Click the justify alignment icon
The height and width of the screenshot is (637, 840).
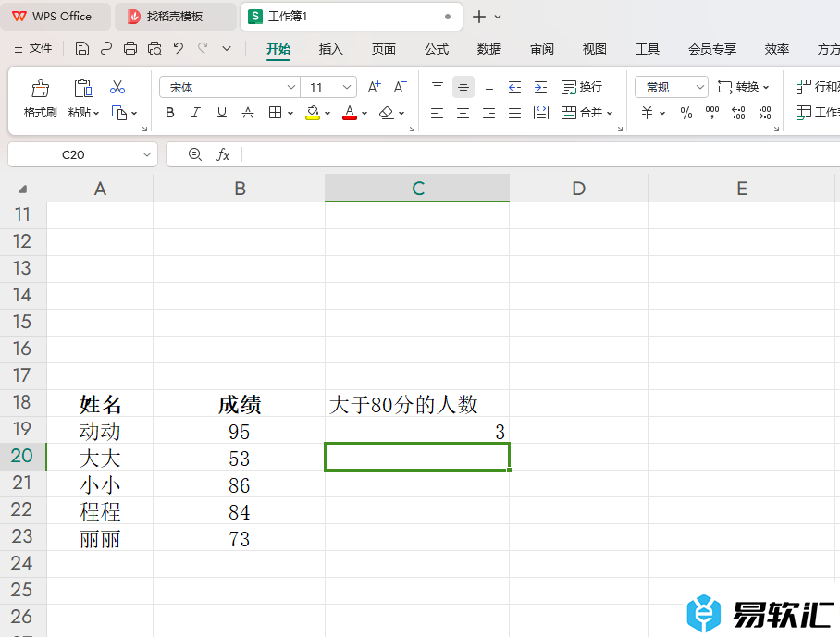[x=514, y=113]
